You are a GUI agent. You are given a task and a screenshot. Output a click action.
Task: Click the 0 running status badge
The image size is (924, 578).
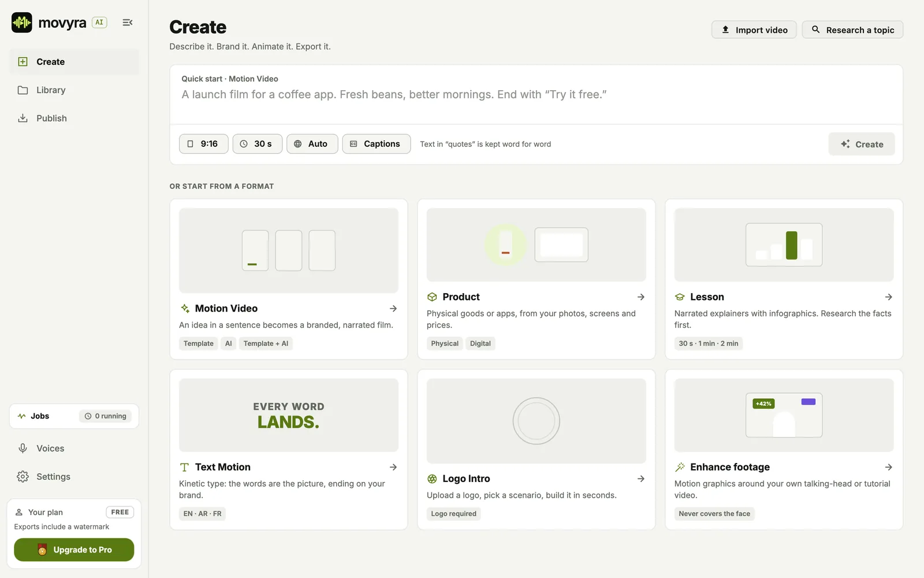click(105, 416)
